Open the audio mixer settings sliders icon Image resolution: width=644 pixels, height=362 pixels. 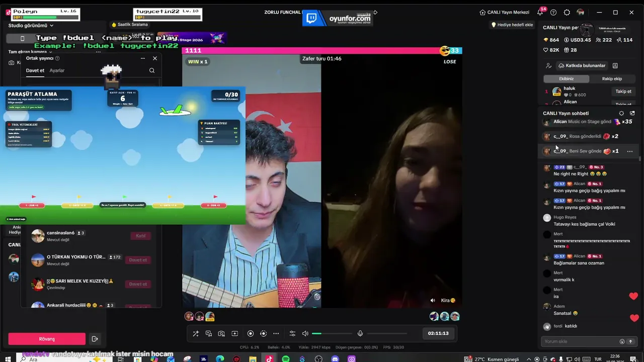pyautogui.click(x=292, y=333)
